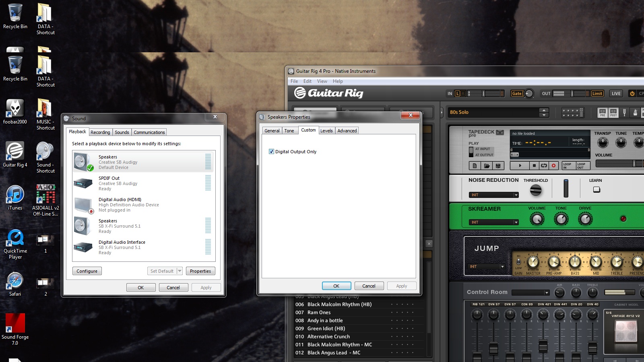Screen dimensions: 644x362
Task: Open the foobar2000 desktop shortcut
Action: (x=15, y=112)
